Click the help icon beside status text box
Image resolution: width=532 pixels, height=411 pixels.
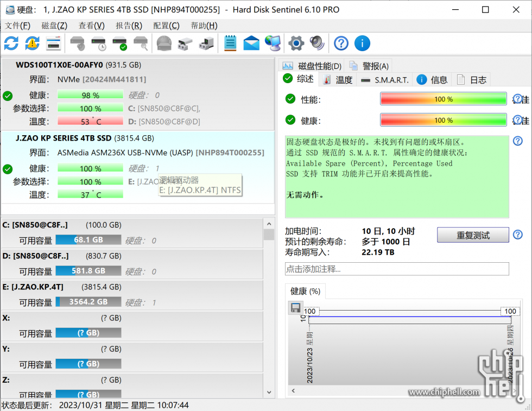coord(518,141)
